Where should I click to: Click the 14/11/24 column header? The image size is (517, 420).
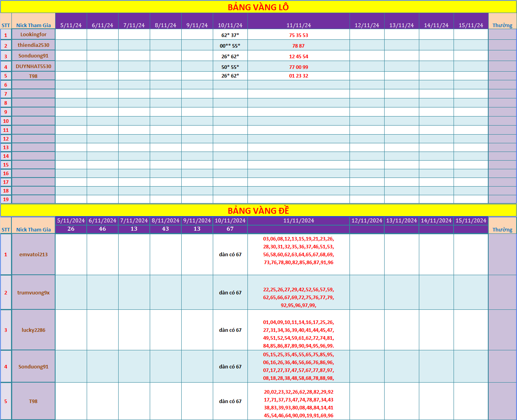[436, 21]
